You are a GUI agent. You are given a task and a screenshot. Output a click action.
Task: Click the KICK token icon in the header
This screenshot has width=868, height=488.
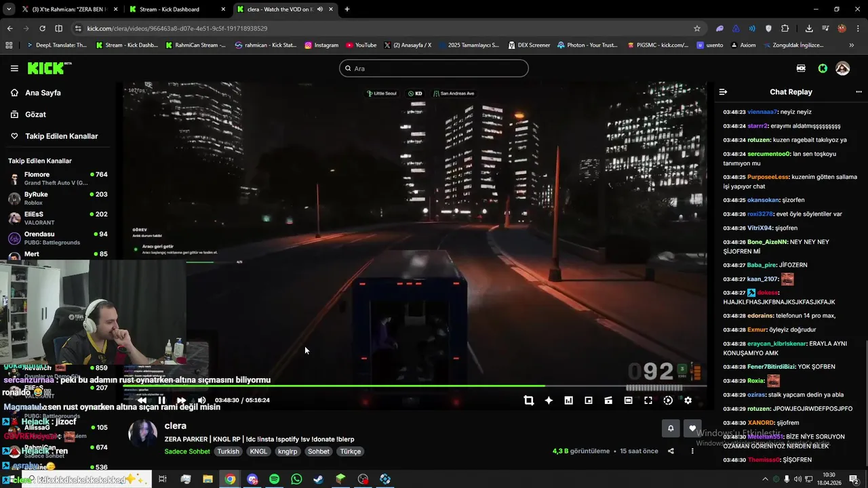[x=801, y=68]
